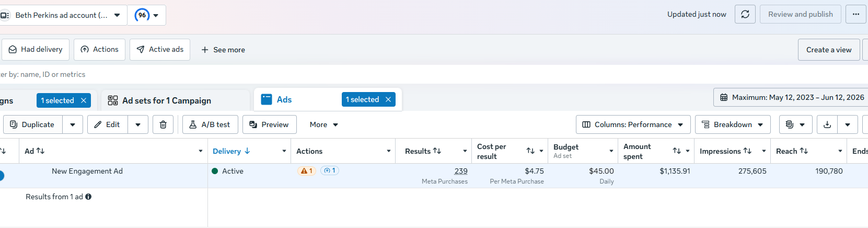This screenshot has height=228, width=868.
Task: Open the More menu
Action: click(x=324, y=124)
